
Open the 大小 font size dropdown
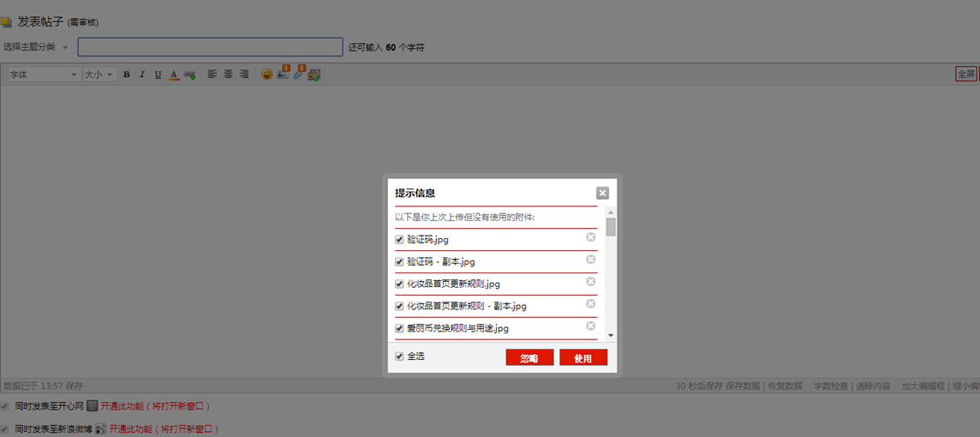click(100, 75)
